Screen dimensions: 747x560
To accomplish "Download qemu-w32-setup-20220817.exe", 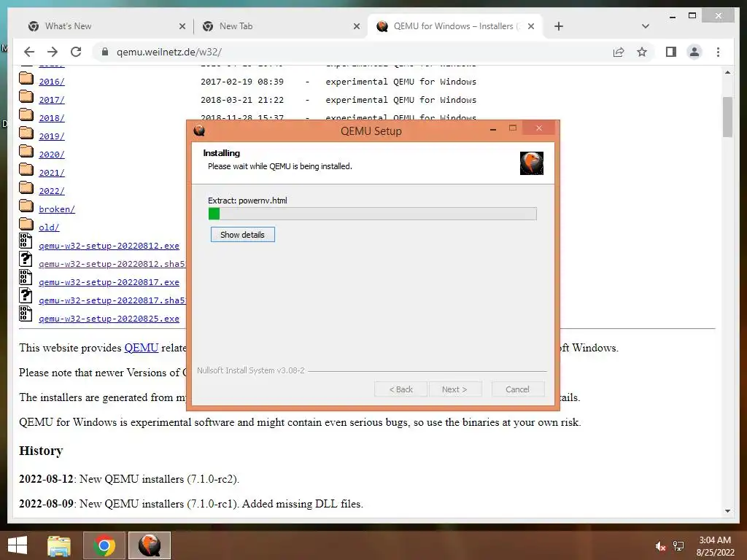I will [x=109, y=282].
